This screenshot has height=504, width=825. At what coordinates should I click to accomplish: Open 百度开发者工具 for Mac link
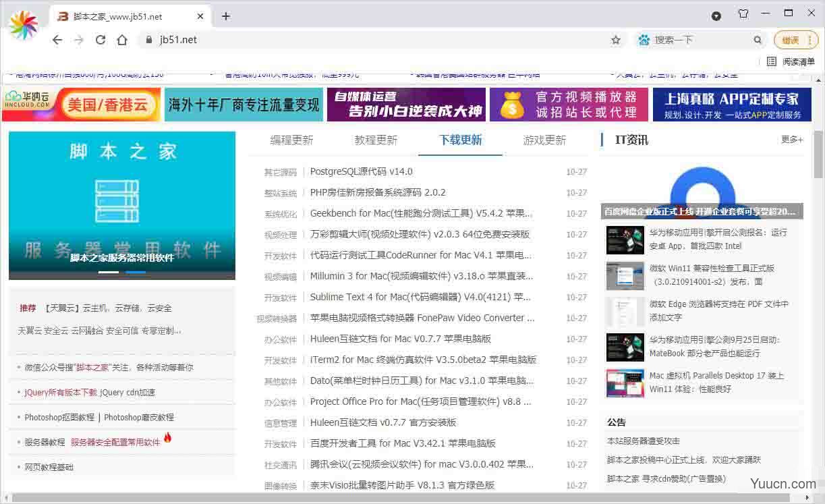tap(403, 443)
